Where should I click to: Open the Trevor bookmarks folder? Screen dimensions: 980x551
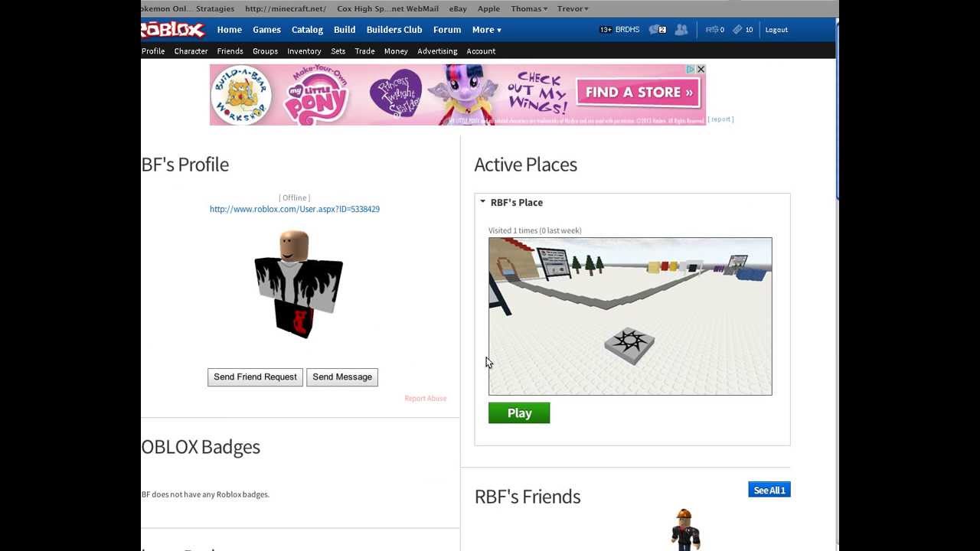click(573, 8)
